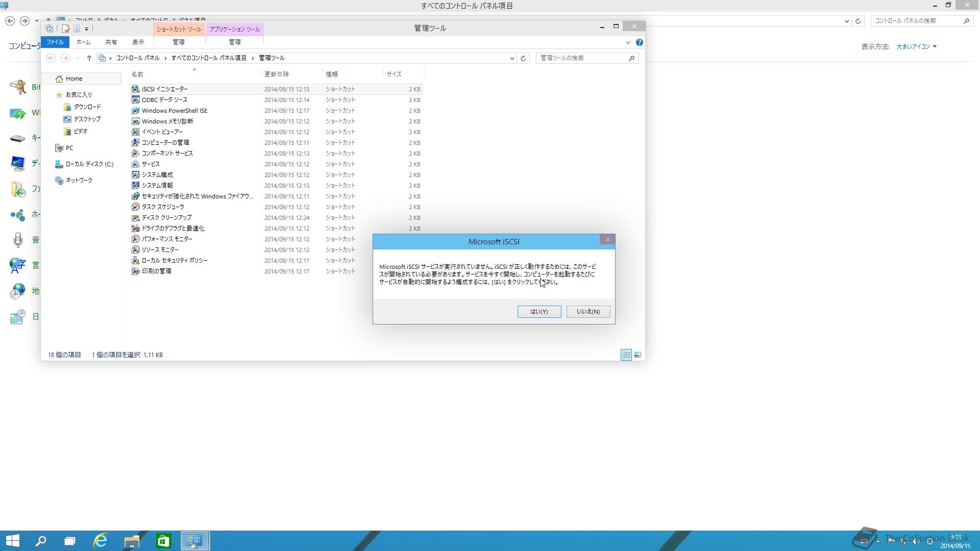
Task: Click the すべてのコントロール パネル項目 breadcrumb
Action: [x=209, y=58]
